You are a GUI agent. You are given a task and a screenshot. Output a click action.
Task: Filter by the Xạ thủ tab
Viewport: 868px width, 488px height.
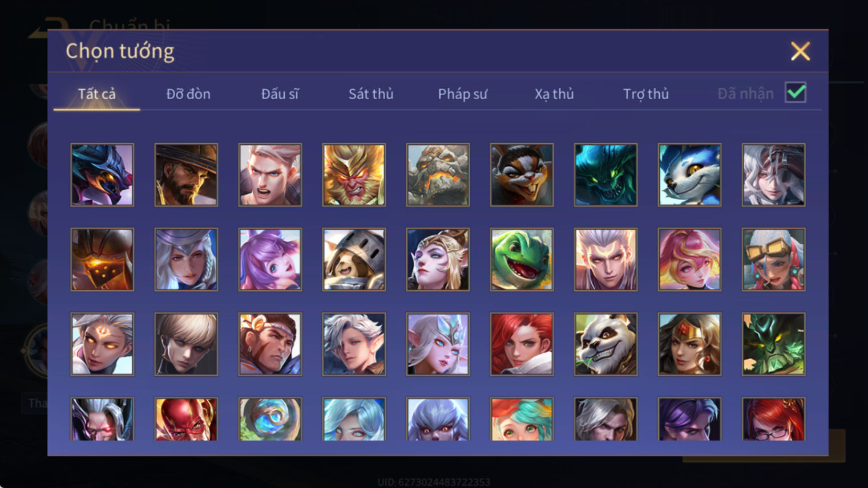click(x=554, y=94)
